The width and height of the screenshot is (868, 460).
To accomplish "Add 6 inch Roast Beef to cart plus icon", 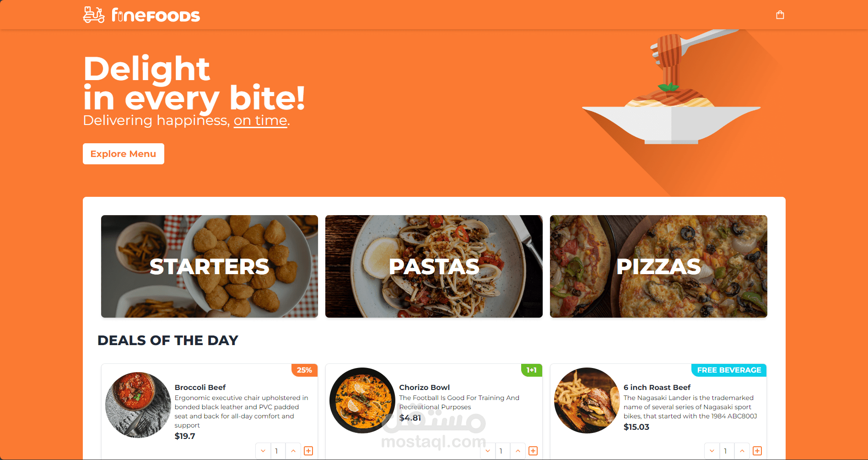I will [x=757, y=451].
